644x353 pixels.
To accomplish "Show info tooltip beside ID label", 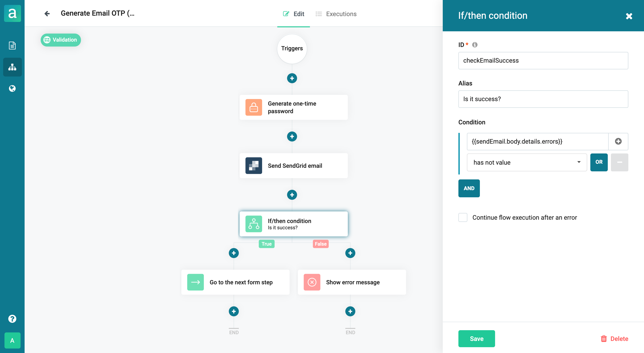I will 475,45.
